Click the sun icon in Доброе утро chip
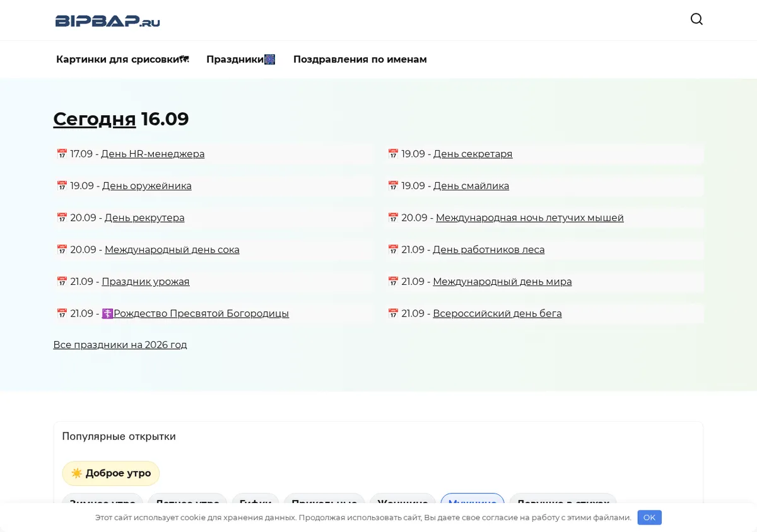Image resolution: width=757 pixels, height=532 pixels. click(77, 473)
